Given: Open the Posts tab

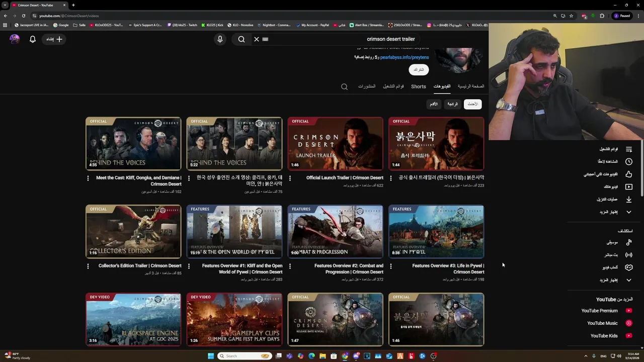Looking at the screenshot, I should click(x=367, y=86).
